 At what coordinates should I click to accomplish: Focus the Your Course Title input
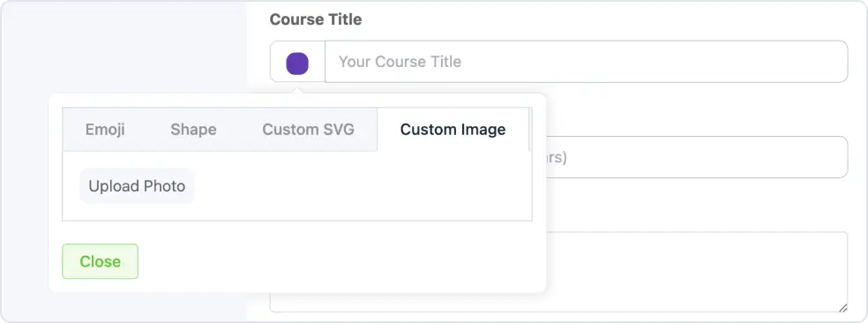(x=587, y=62)
